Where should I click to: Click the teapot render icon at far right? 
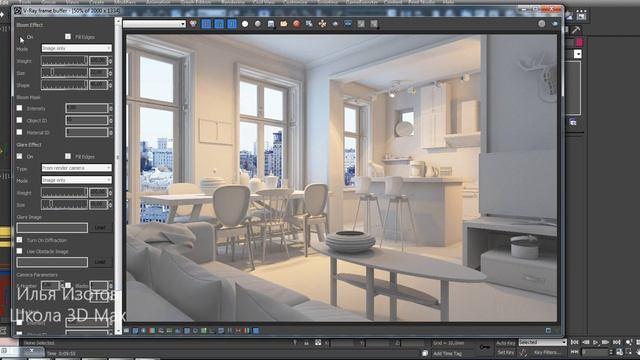pyautogui.click(x=555, y=24)
